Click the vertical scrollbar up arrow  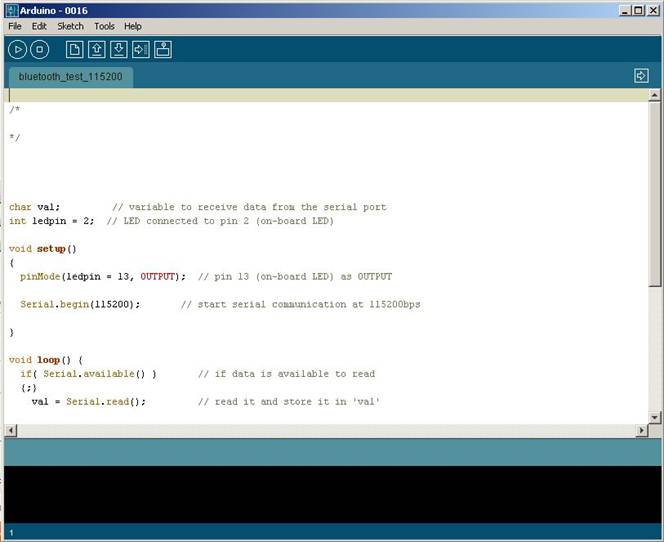click(x=654, y=95)
